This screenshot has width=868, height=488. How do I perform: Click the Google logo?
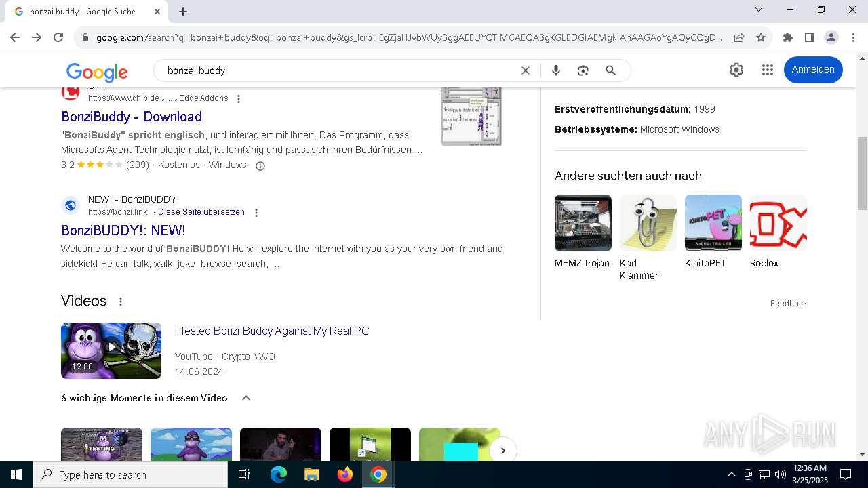97,71
